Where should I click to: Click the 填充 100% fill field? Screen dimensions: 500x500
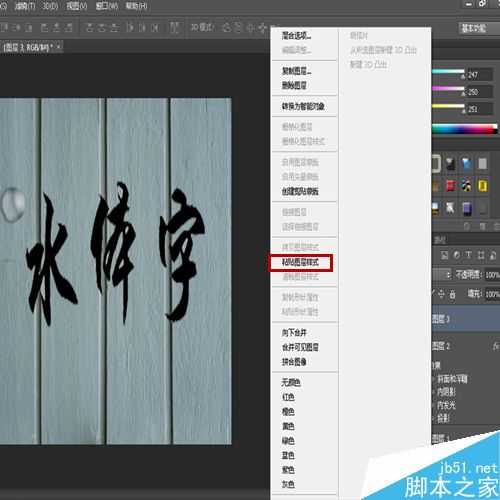click(x=492, y=294)
